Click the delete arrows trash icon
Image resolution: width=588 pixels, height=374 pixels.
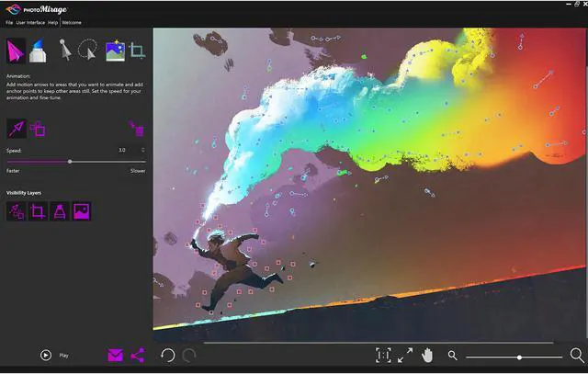(137, 129)
